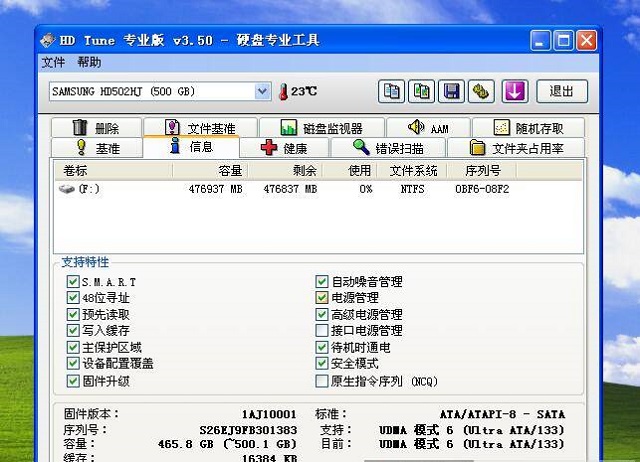Enable the 接口电源管理 checkbox
This screenshot has width=640, height=462.
pos(322,330)
